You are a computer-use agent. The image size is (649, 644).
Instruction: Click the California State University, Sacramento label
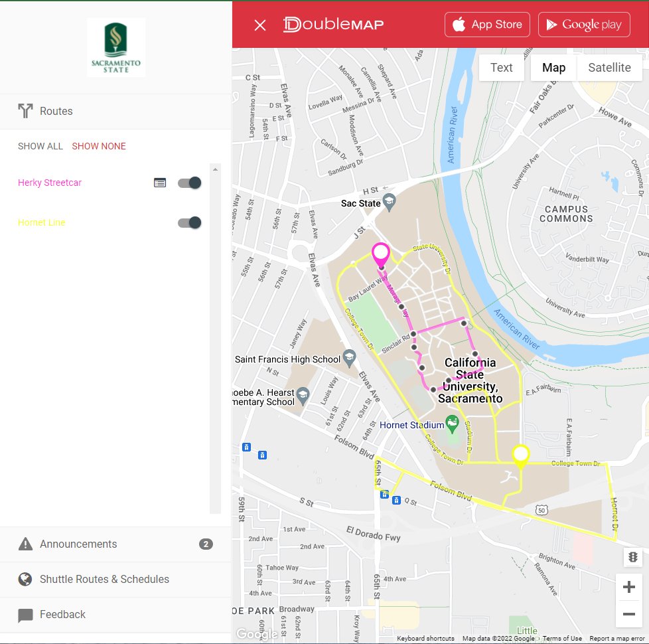[470, 380]
